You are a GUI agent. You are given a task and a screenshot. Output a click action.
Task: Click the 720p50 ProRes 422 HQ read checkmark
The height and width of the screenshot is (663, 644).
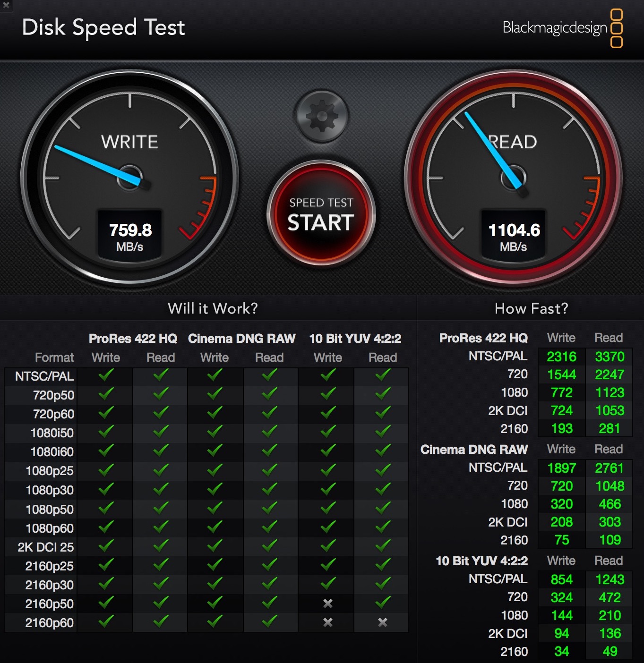click(x=161, y=394)
